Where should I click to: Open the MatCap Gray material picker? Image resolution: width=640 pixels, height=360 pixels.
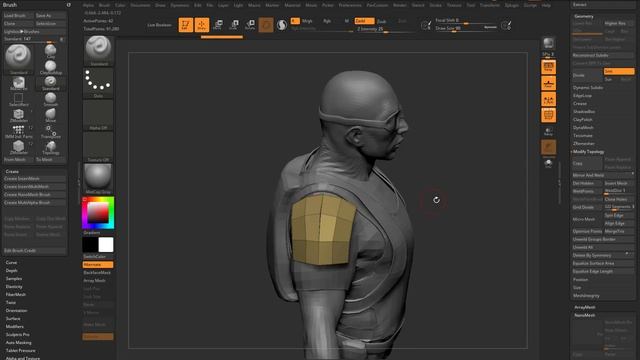pyautogui.click(x=98, y=179)
